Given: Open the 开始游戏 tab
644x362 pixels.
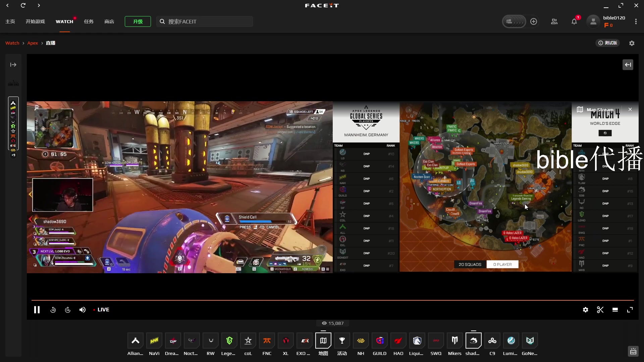Looking at the screenshot, I should 35,21.
